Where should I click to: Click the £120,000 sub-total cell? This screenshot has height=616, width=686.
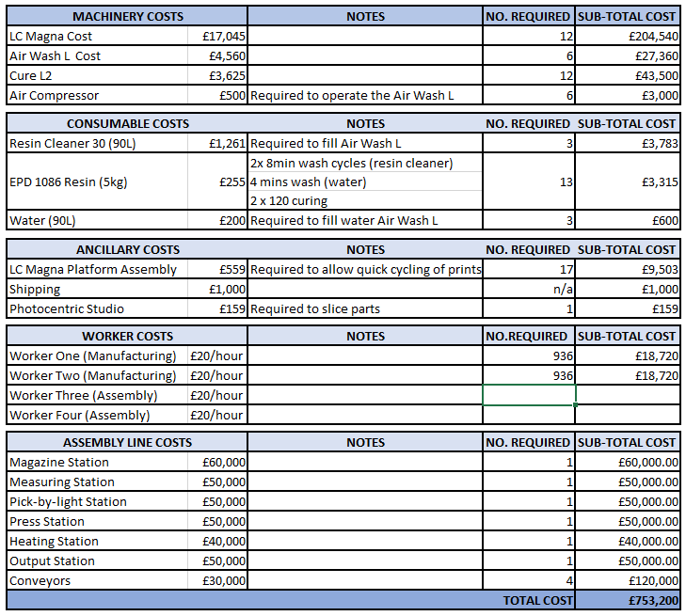pyautogui.click(x=628, y=580)
